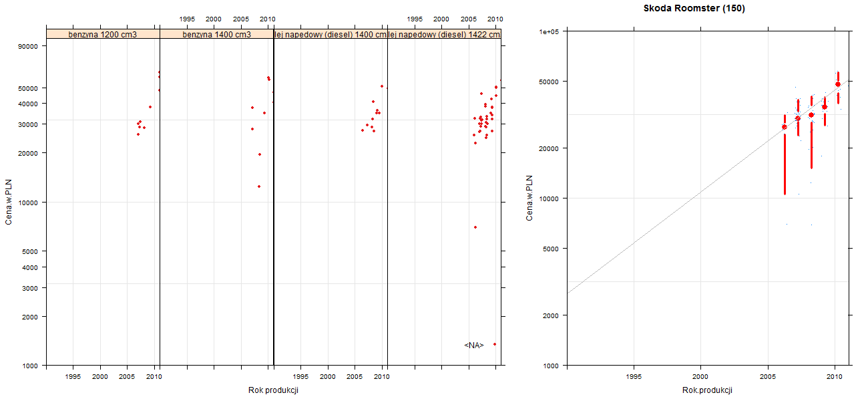Image resolution: width=868 pixels, height=401 pixels.
Task: Click the isolated low outlier point near 7000 in the diesel 1422 panel
Action: tap(475, 227)
